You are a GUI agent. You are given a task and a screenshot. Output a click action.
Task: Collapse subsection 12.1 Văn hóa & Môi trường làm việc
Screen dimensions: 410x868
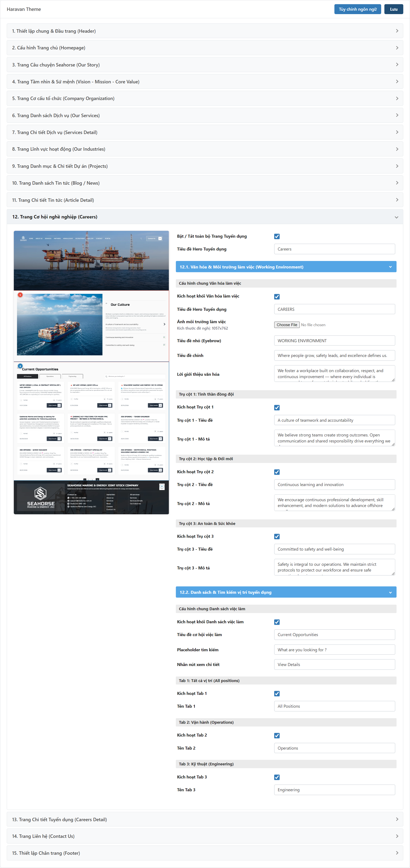tap(286, 267)
